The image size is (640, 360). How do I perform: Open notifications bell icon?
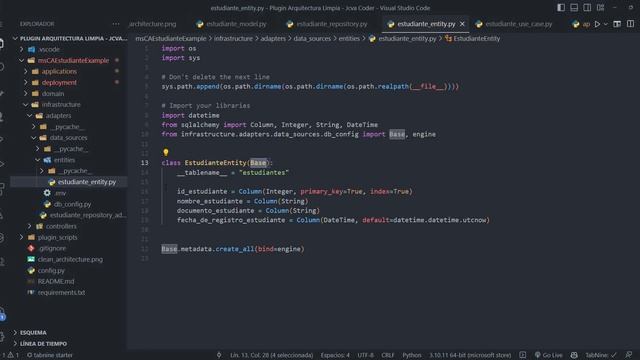(x=629, y=355)
